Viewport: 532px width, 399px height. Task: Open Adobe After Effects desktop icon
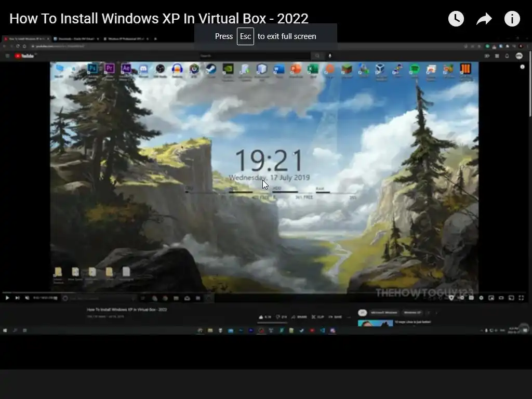tap(126, 69)
